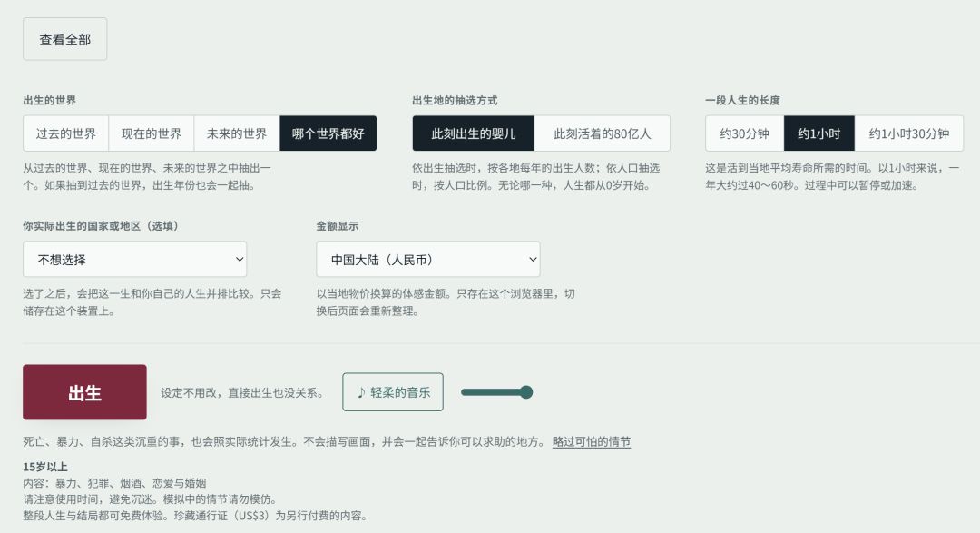Click the 设定不用改，直接出生也没关系 note
Screen dimensions: 980x533
(x=242, y=393)
